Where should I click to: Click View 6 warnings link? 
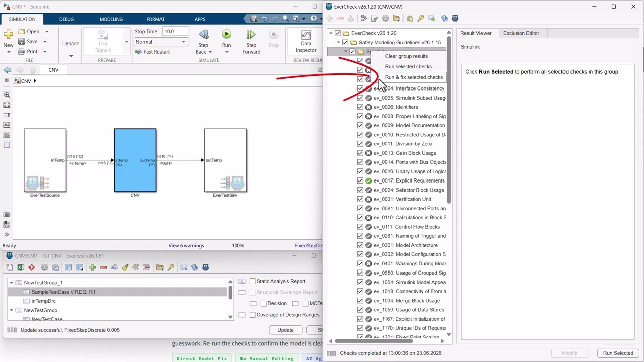pyautogui.click(x=186, y=246)
